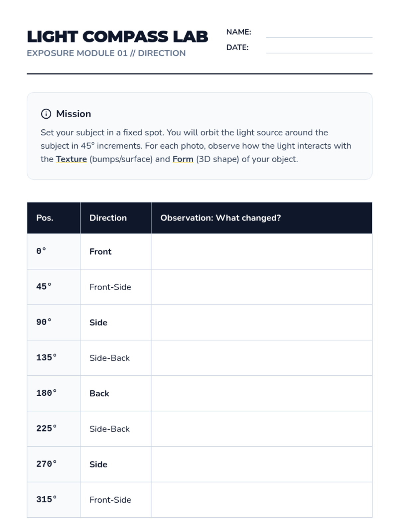The width and height of the screenshot is (399, 532).
Task: Click the observation cell for 315° row
Action: coord(261,500)
